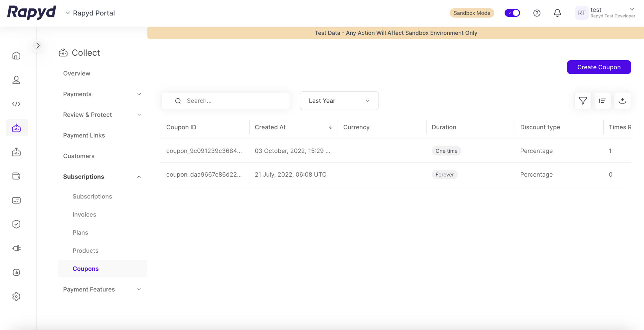The width and height of the screenshot is (644, 330).
Task: Open the Wallet icon in sidebar
Action: pos(16,176)
